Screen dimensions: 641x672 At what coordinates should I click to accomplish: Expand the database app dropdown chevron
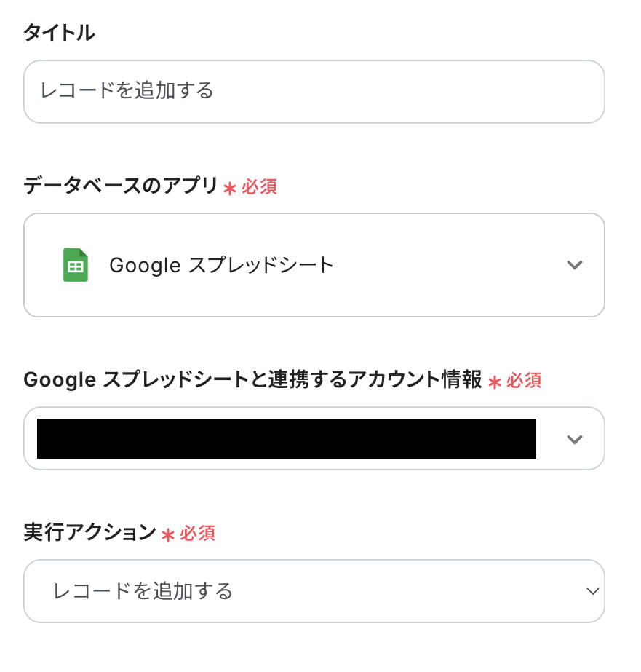coord(575,265)
